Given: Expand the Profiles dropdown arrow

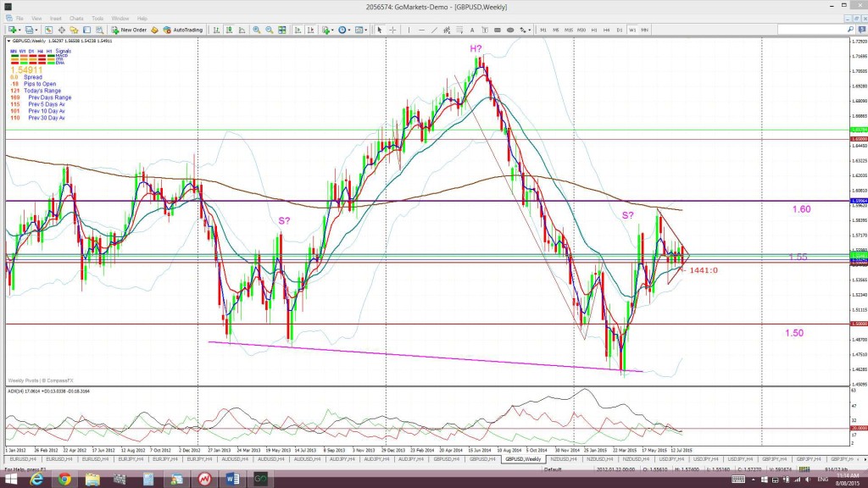Looking at the screenshot, I should click(36, 30).
